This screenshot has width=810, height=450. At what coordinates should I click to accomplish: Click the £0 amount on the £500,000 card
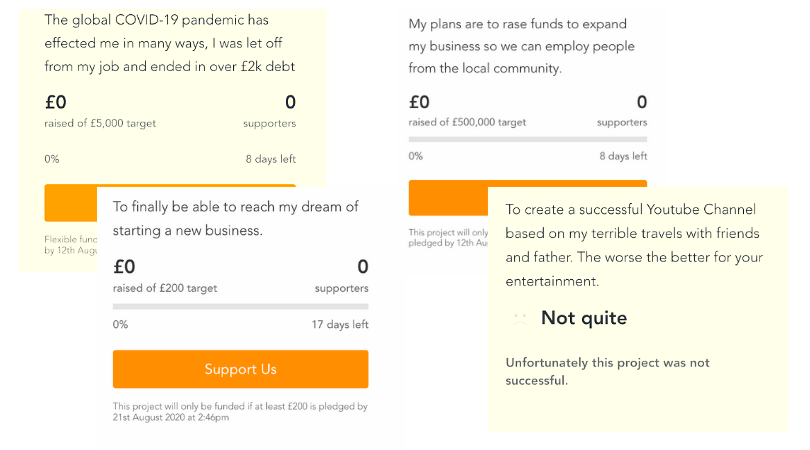coord(419,102)
